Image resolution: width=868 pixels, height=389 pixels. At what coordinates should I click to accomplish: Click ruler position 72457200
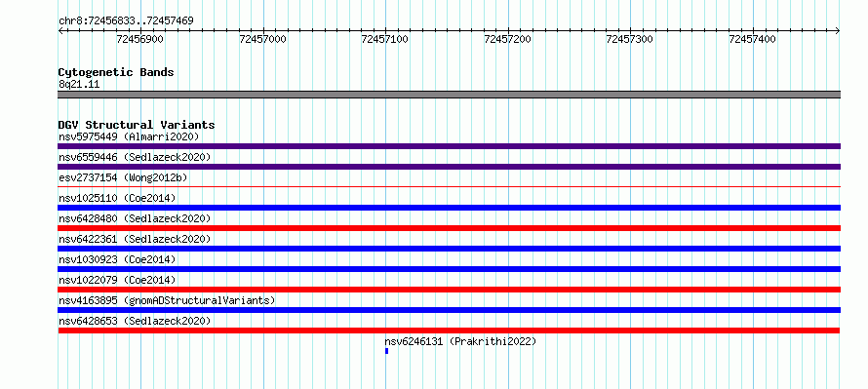pyautogui.click(x=507, y=39)
